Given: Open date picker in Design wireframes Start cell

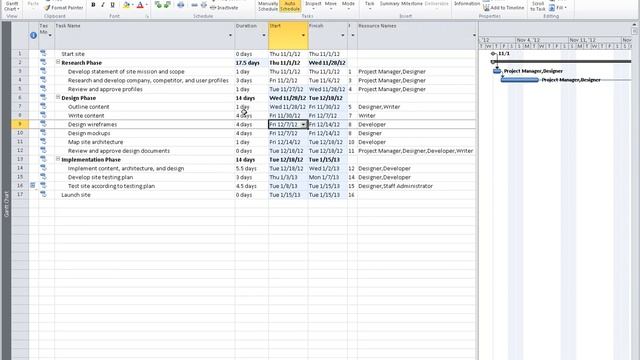Looking at the screenshot, I should coord(303,124).
